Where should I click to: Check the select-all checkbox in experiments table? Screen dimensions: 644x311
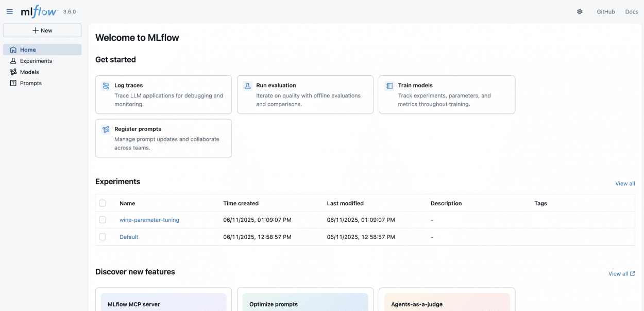point(103,203)
